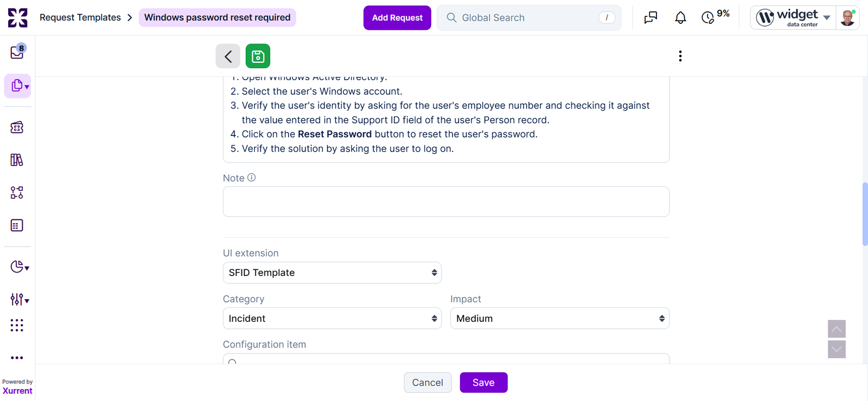Open the chat conversations icon
Viewport: 868px width, 401px height.
[x=650, y=18]
